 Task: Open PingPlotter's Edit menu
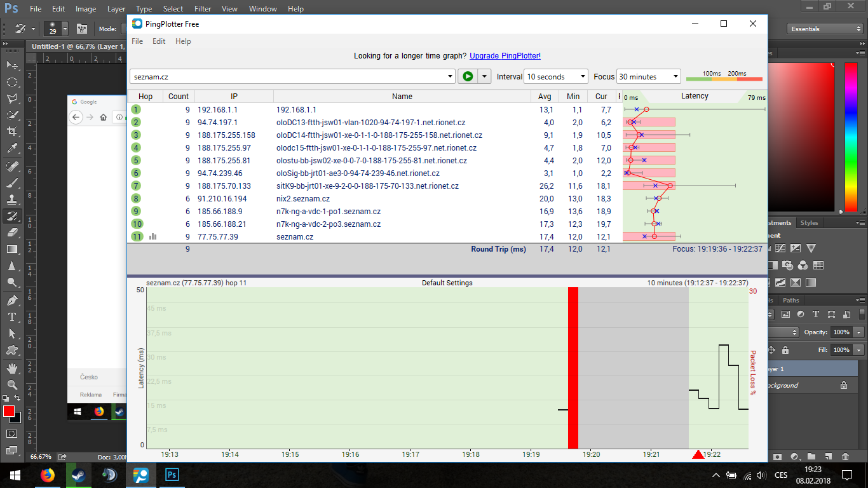(159, 41)
